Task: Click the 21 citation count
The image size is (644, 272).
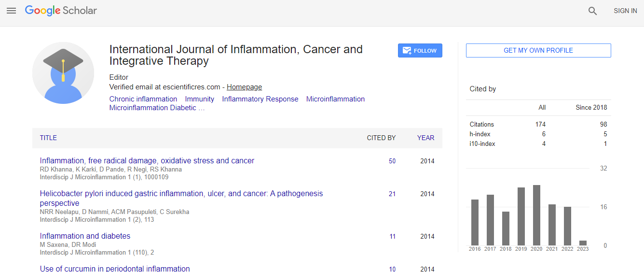Action: coord(392,194)
